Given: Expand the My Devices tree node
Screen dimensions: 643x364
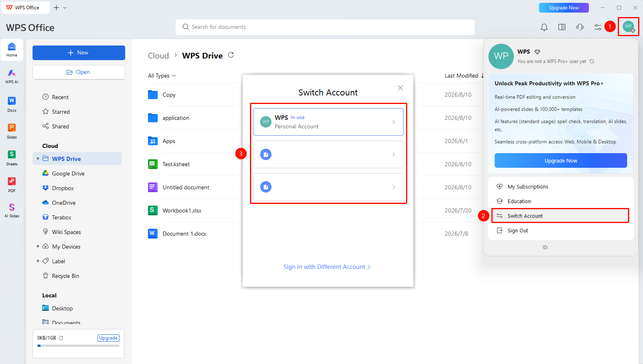Looking at the screenshot, I should point(38,246).
